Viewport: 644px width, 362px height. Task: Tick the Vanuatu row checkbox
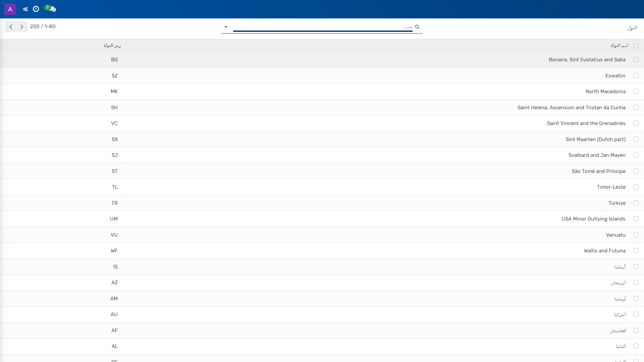636,235
